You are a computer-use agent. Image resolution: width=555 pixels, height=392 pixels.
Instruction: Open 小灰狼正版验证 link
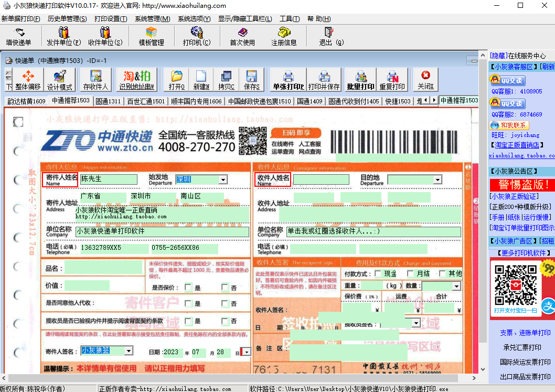point(514,196)
